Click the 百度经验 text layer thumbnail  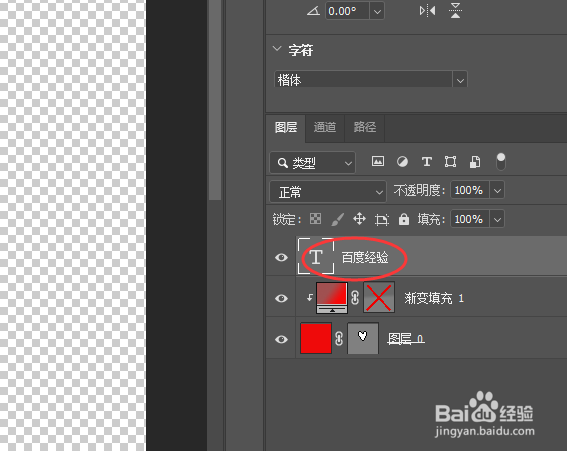point(316,256)
